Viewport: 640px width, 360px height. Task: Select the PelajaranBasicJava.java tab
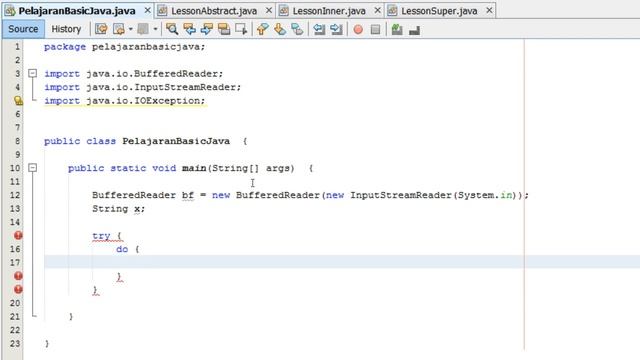(77, 11)
